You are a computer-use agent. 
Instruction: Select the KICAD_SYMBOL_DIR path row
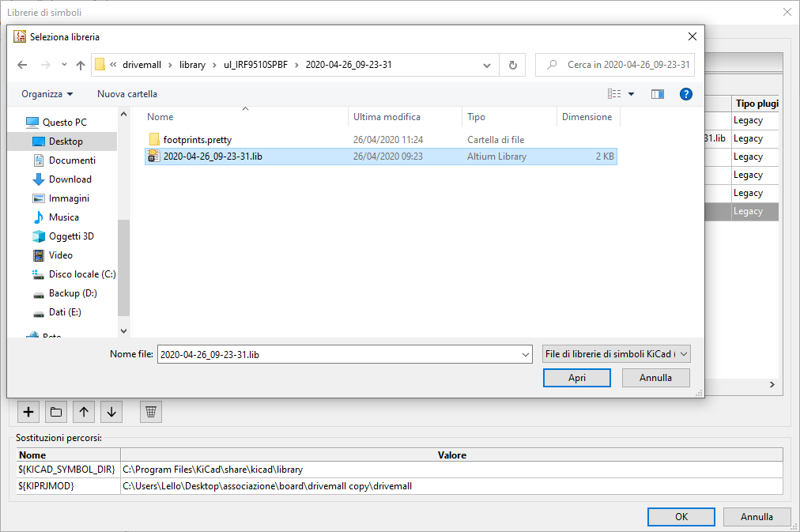point(400,470)
